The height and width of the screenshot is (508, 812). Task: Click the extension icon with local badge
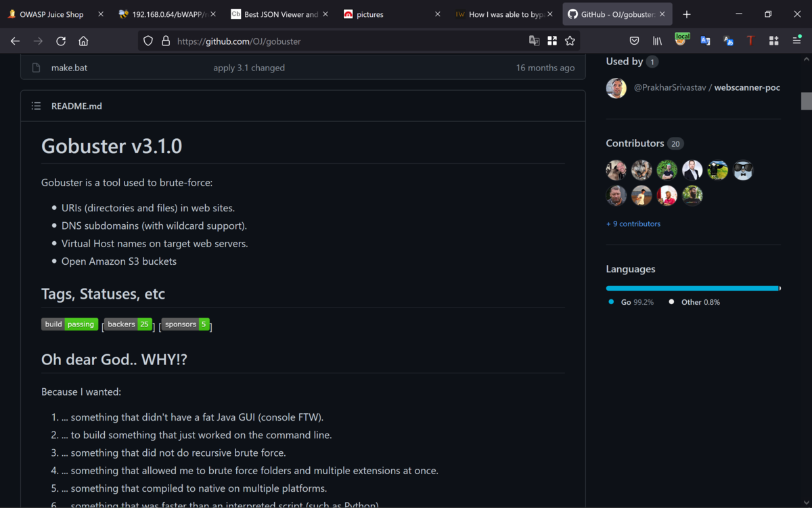[x=681, y=39]
